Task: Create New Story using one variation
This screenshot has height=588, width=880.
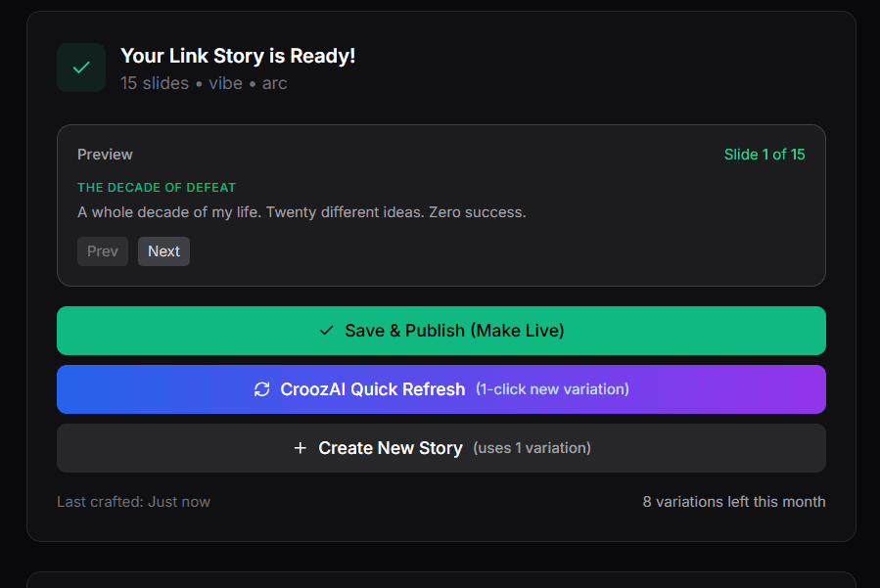Action: click(440, 448)
